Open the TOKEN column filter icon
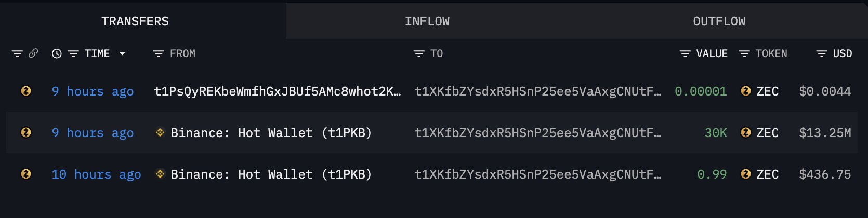868x218 pixels. [744, 53]
